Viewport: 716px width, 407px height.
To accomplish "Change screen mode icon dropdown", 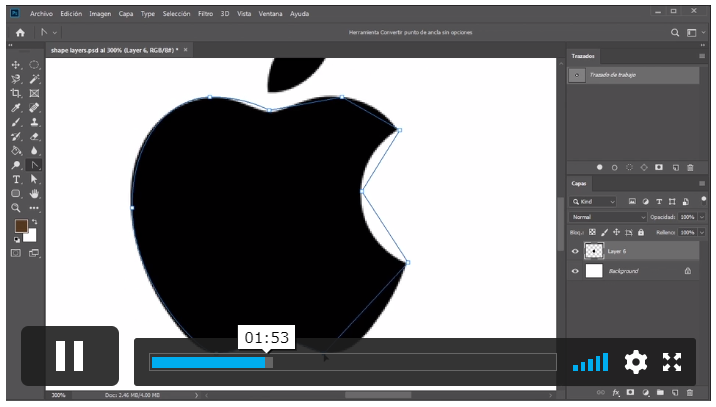I will (34, 253).
